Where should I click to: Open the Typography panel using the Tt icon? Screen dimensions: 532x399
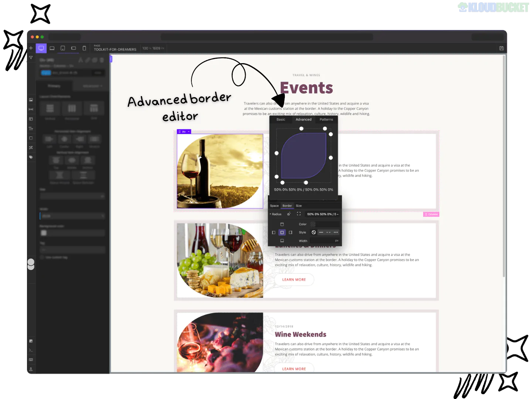[x=31, y=129]
